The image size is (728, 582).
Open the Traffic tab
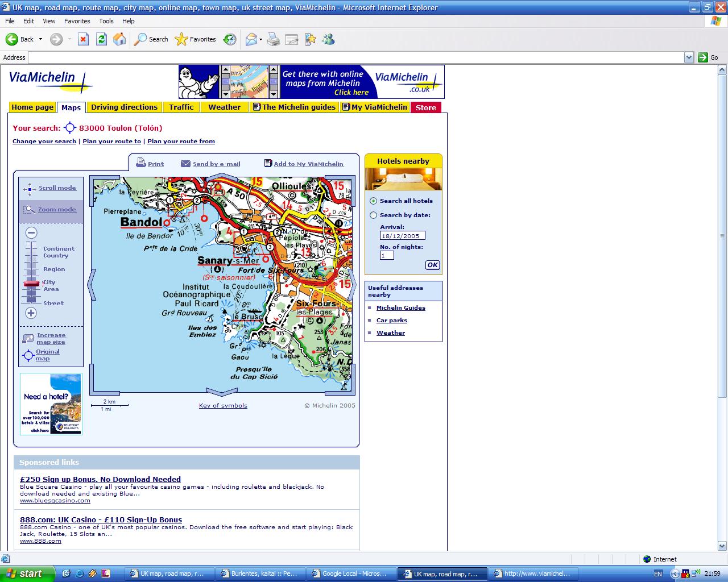point(181,107)
